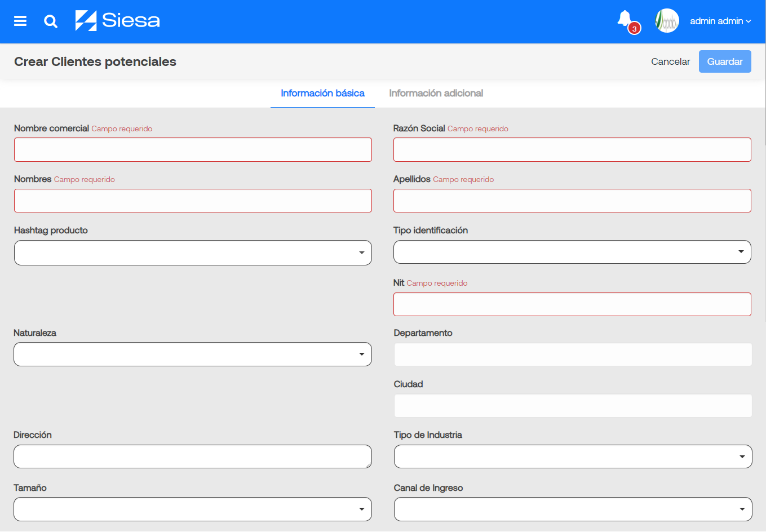Click the user avatar picture
The width and height of the screenshot is (766, 532).
pos(667,21)
